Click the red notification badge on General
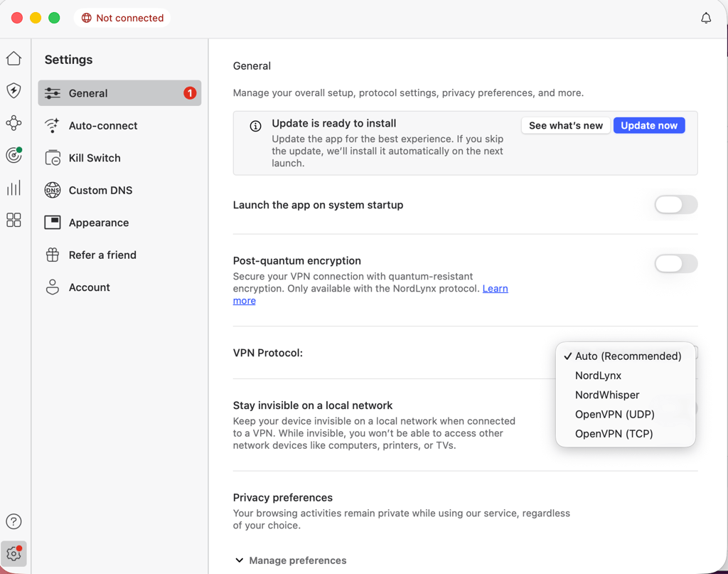The width and height of the screenshot is (728, 574). (x=189, y=93)
